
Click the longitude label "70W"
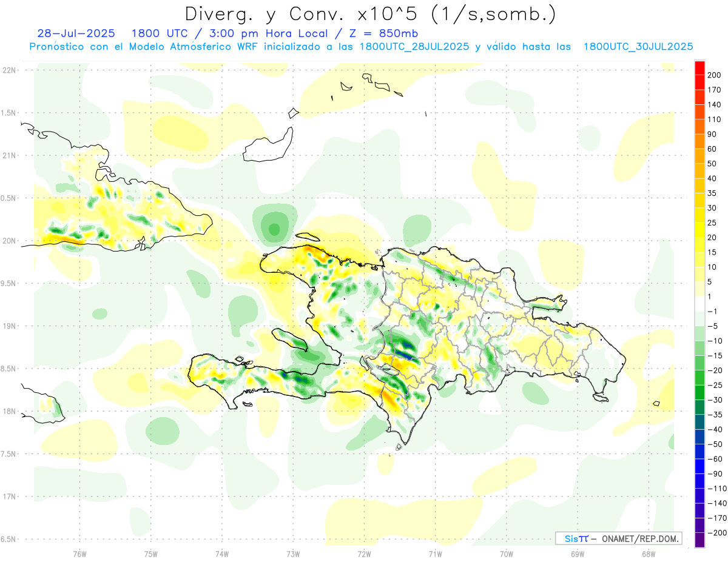click(x=507, y=554)
